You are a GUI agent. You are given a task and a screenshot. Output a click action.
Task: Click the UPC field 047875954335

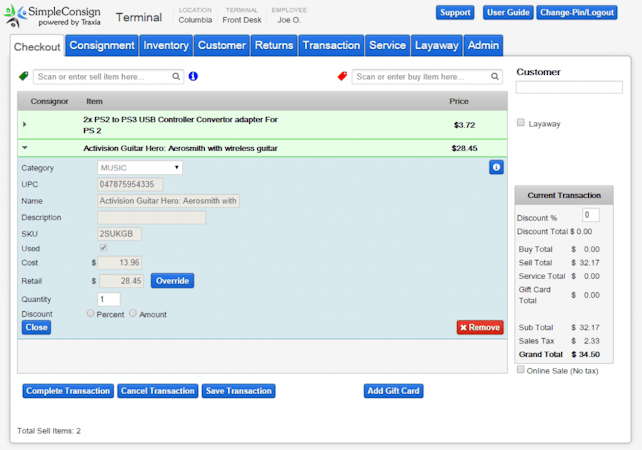(x=130, y=184)
